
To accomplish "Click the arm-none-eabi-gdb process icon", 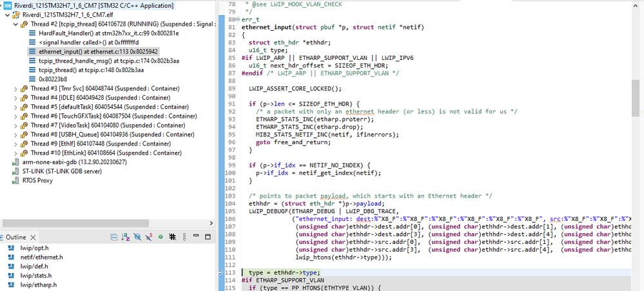I will coord(16,162).
